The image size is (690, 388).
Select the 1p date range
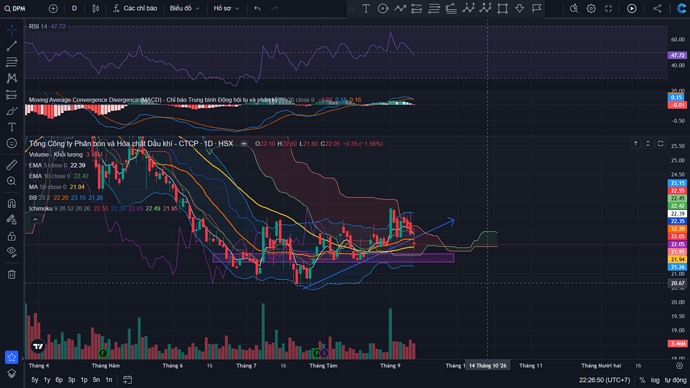click(x=84, y=380)
